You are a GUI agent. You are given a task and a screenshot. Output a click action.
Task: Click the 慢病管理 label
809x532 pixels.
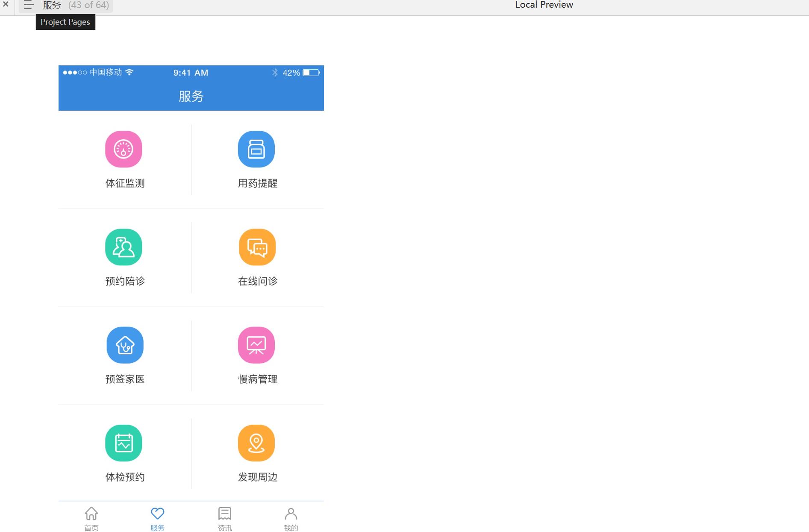tap(258, 379)
